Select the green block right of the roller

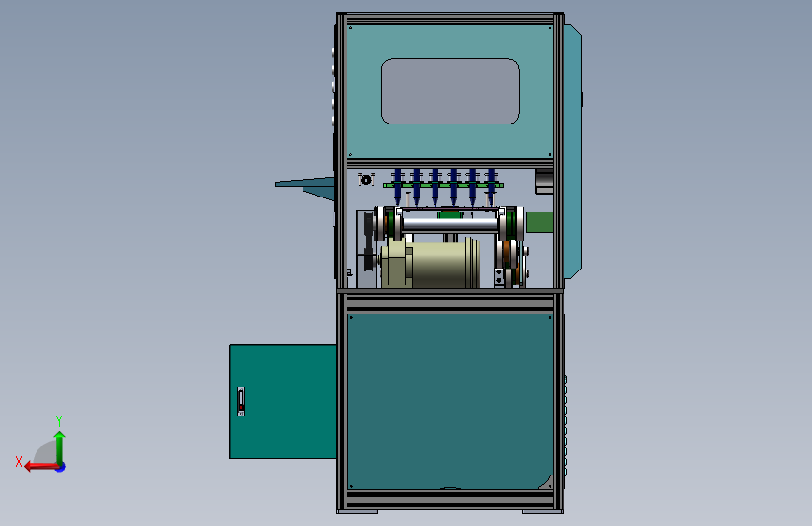(x=539, y=222)
